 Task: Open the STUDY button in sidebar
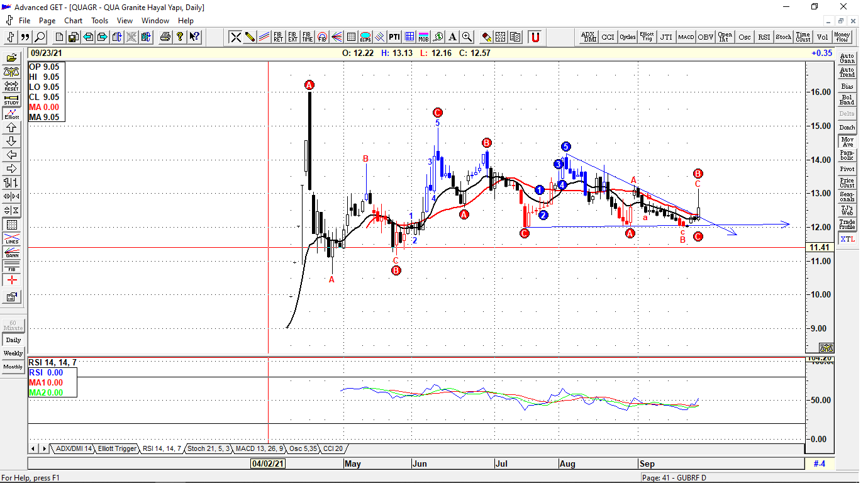[11, 100]
